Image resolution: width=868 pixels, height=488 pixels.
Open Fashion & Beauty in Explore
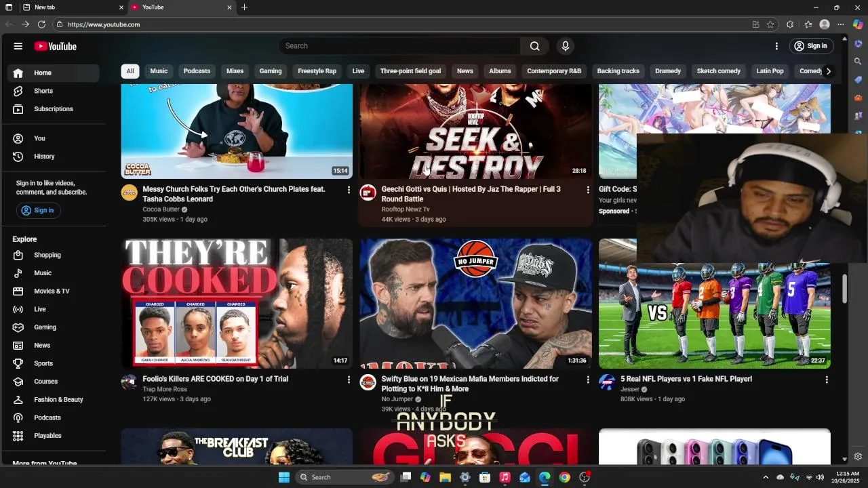54,400
